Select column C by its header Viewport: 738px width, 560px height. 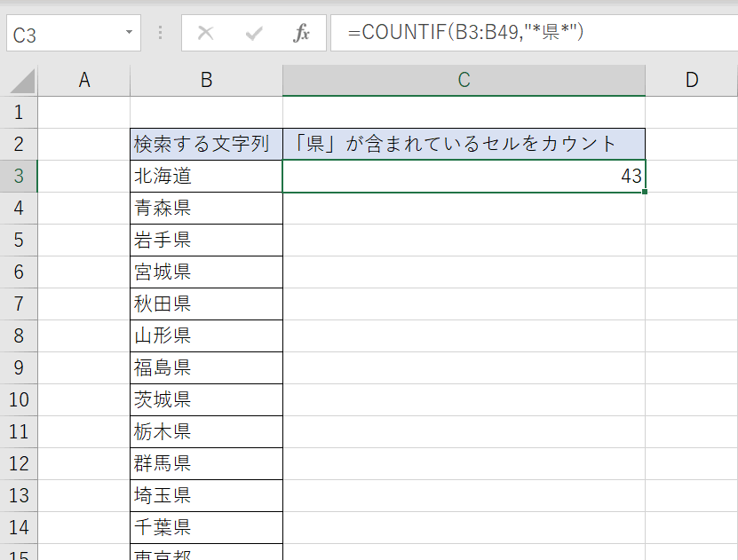point(463,80)
